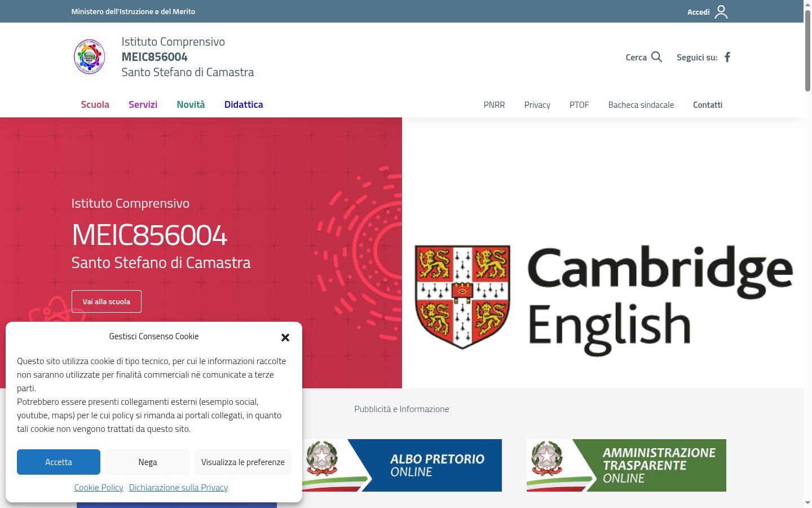Open the search magnifier icon
The image size is (812, 508).
pyautogui.click(x=656, y=57)
